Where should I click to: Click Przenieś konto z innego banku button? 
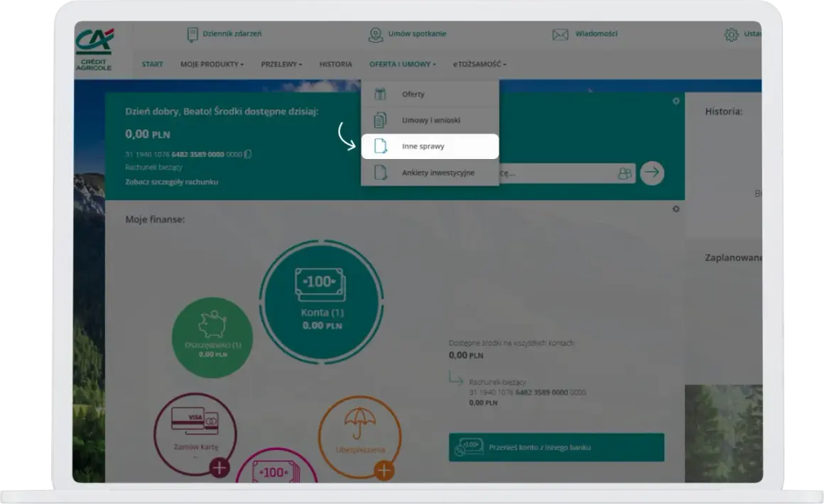click(556, 447)
